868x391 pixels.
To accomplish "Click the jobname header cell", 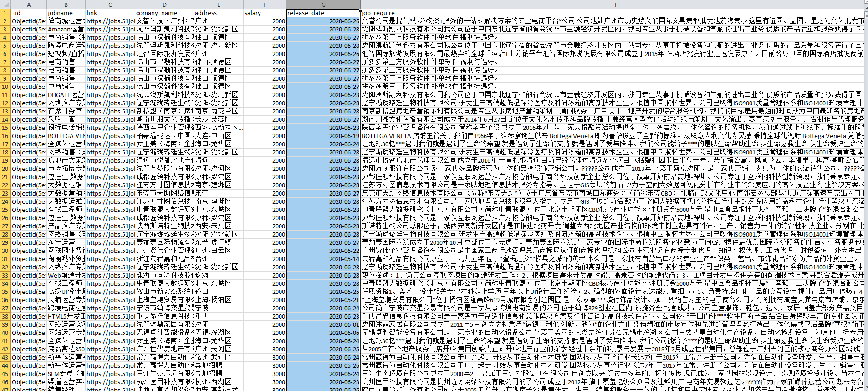I will pyautogui.click(x=66, y=13).
